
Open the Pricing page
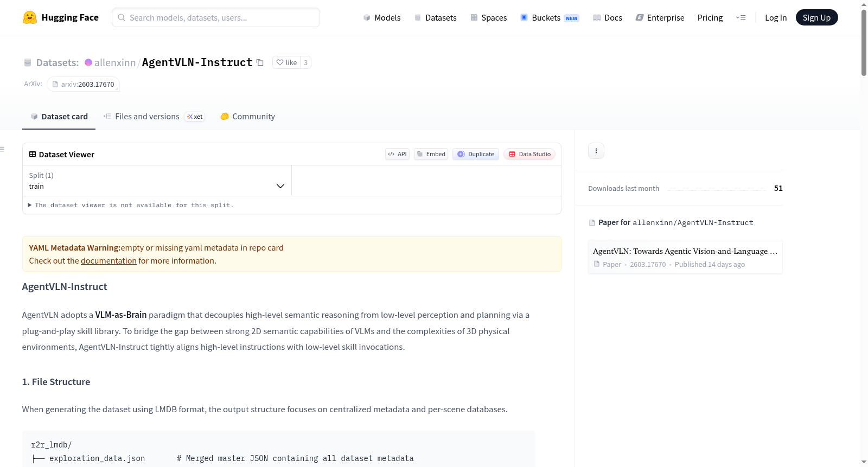tap(710, 17)
